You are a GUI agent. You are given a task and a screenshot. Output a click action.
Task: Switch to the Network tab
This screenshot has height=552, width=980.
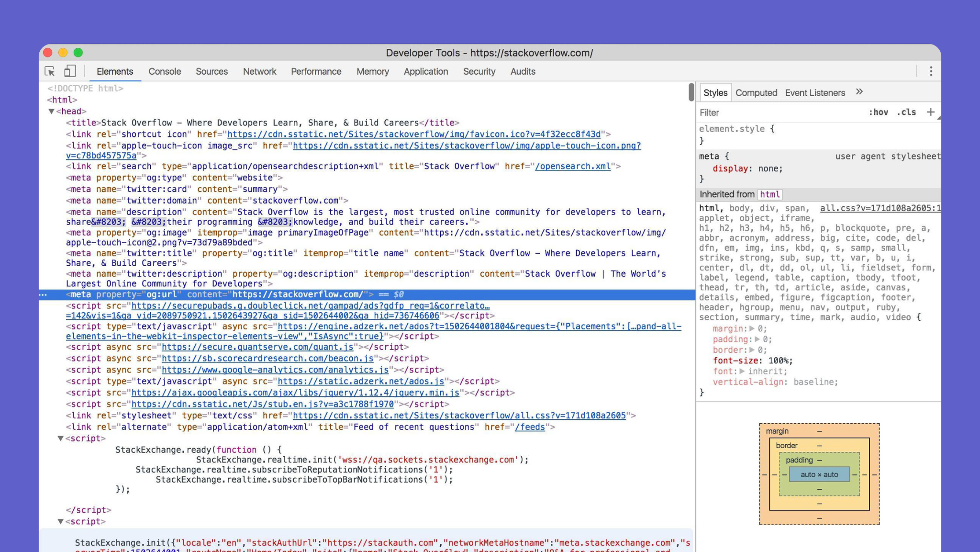point(259,71)
